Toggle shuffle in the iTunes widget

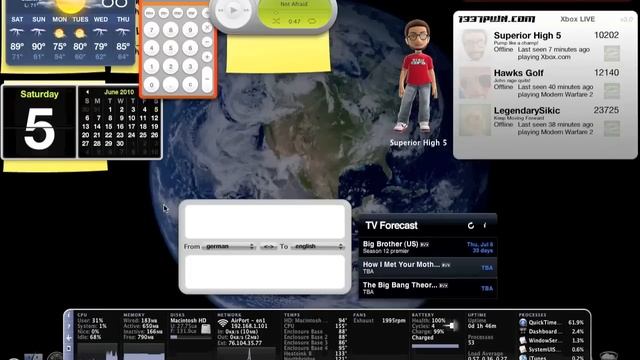click(x=276, y=21)
